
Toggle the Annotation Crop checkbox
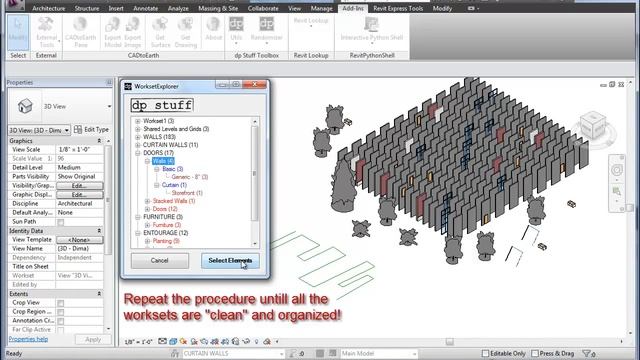60,321
